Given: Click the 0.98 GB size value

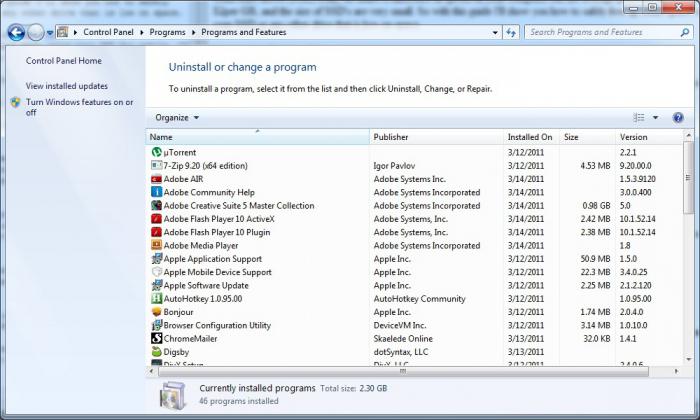Looking at the screenshot, I should 596,205.
